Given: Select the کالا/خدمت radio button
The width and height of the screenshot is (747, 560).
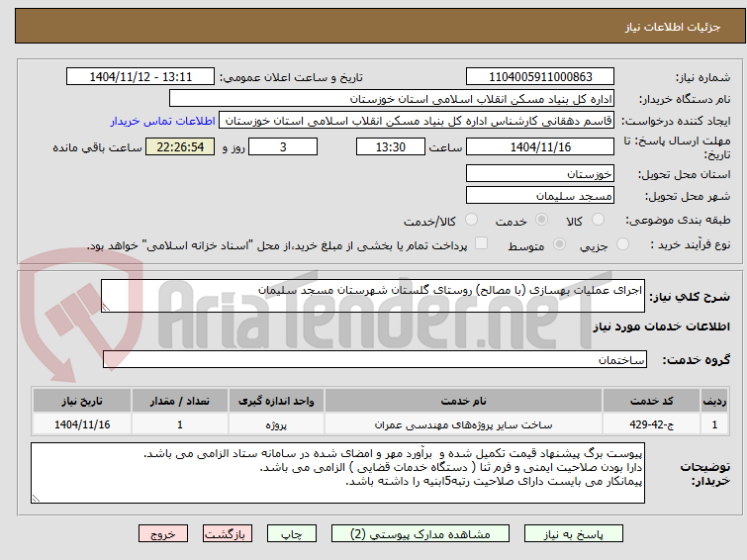Looking at the screenshot, I should point(471,220).
